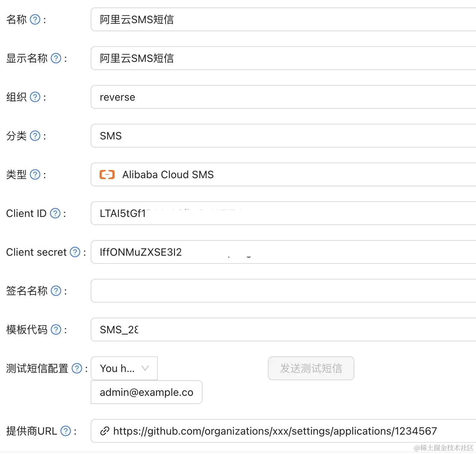The width and height of the screenshot is (476, 454).
Task: Click the 组织 field label text
Action: coord(16,97)
